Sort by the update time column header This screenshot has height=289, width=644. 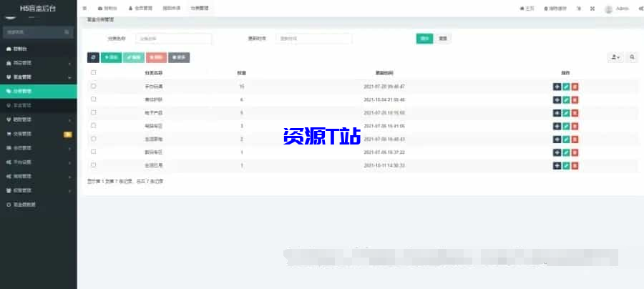point(384,73)
